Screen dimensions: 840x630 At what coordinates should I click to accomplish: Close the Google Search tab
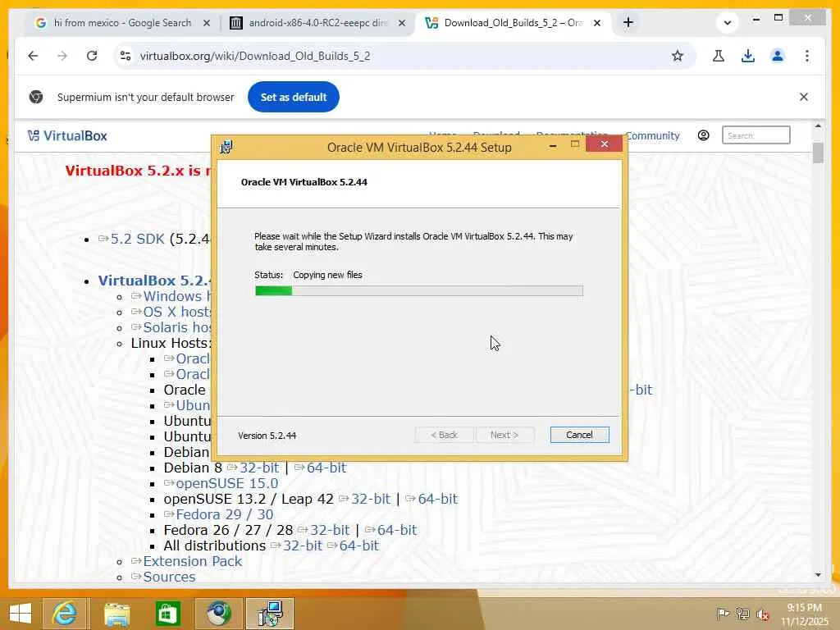[x=207, y=23]
